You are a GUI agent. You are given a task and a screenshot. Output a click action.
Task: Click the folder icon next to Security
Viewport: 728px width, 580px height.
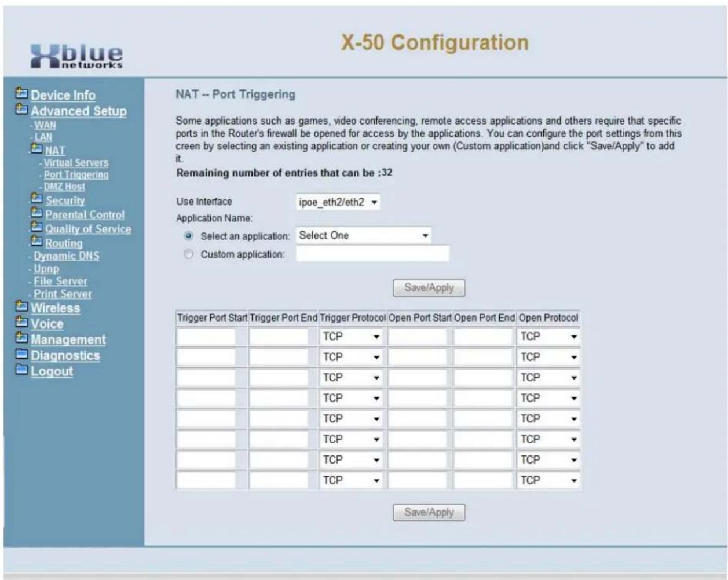(x=38, y=199)
